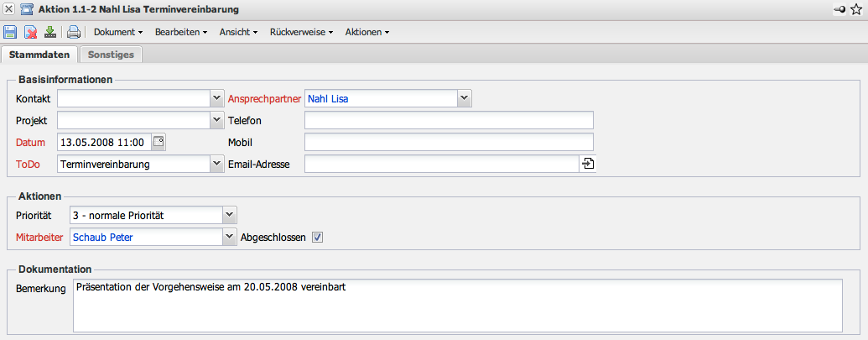Click the icon beside the Email-Adresse field
868x340 pixels.
pos(587,164)
